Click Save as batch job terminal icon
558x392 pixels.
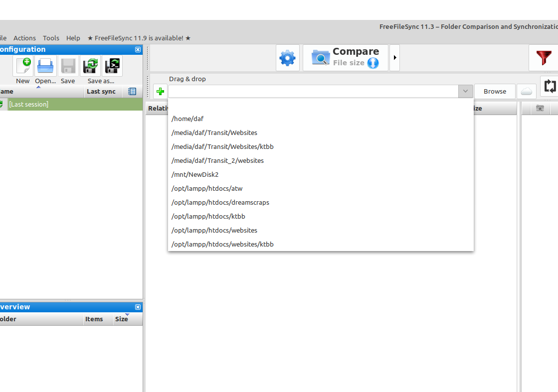click(113, 66)
